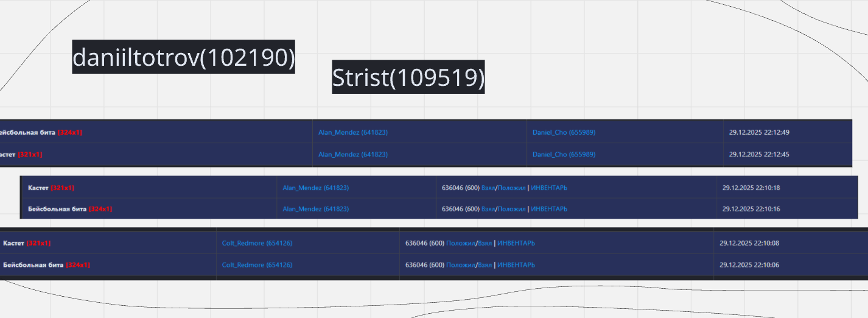Open Daniel_Cho link in the 22:12:49 row
The height and width of the screenshot is (318, 868).
(564, 132)
